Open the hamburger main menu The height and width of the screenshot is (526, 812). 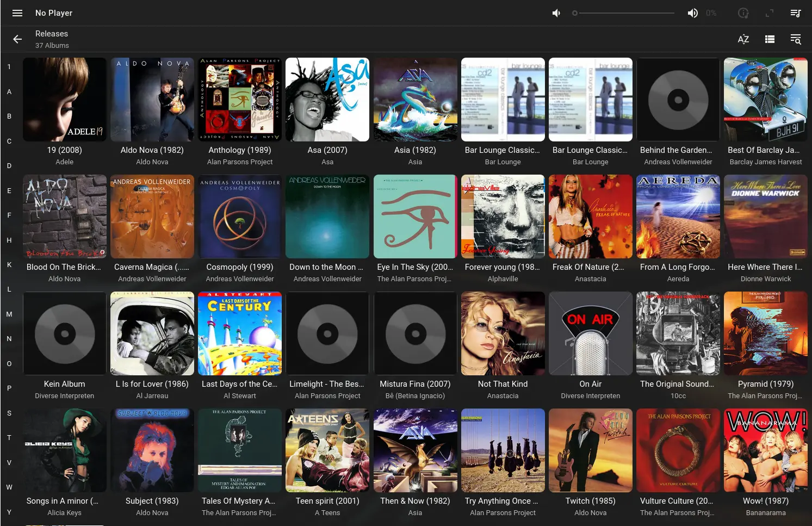tap(17, 13)
